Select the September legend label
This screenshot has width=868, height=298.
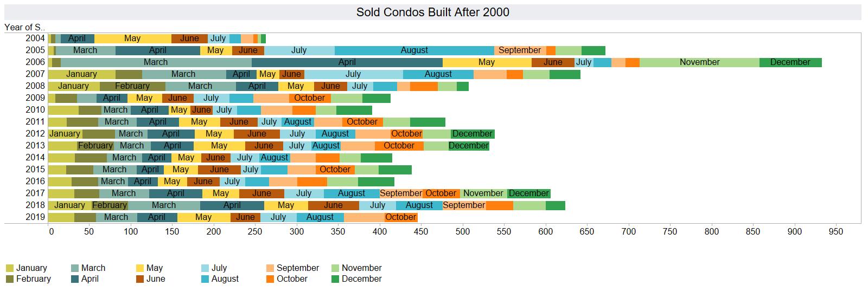click(x=298, y=268)
